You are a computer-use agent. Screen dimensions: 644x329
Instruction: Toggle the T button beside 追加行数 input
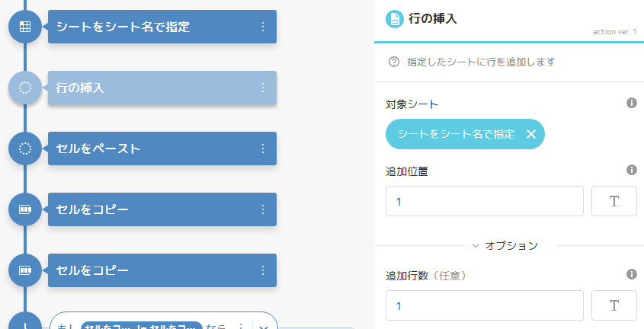(614, 305)
